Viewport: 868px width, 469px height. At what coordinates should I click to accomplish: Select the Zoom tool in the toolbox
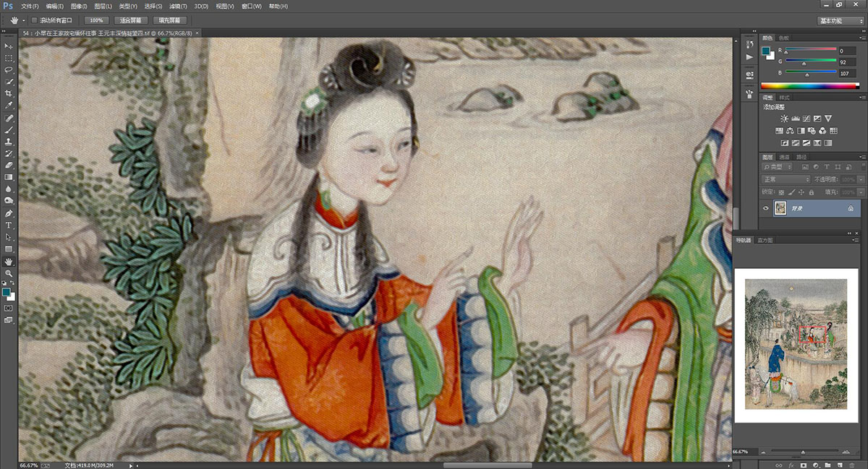coord(9,273)
